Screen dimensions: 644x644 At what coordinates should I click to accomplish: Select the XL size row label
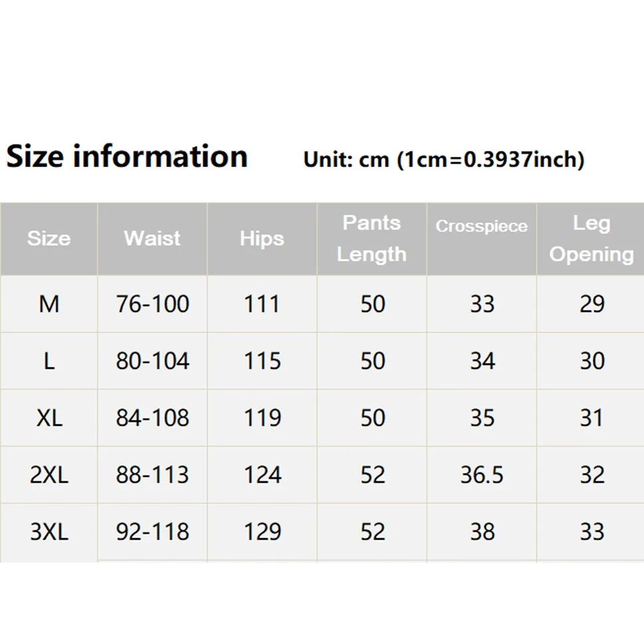coord(49,418)
